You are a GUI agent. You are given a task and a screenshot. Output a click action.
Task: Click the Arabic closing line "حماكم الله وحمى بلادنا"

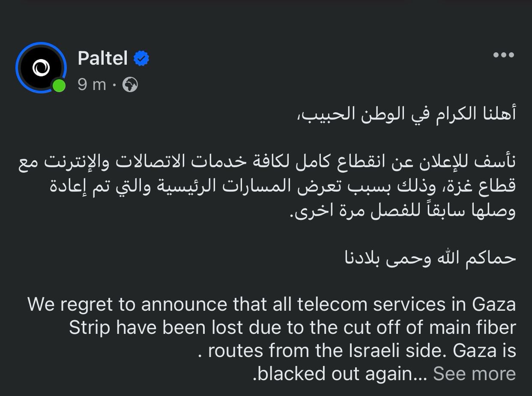point(430,258)
